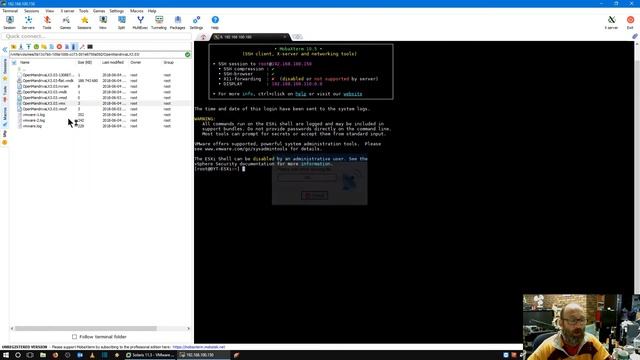Open File Explorer from the taskbar
Viewport: 640px width, 360px height.
(x=43, y=355)
